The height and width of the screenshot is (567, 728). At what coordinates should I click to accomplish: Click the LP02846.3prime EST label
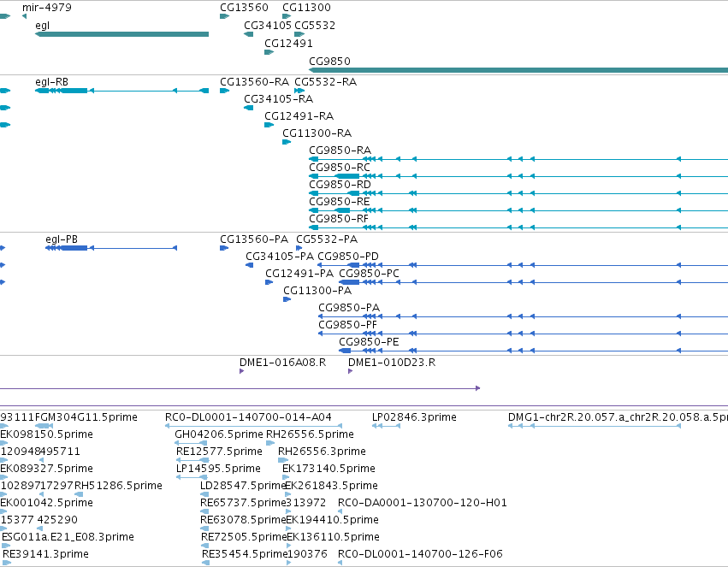(414, 417)
